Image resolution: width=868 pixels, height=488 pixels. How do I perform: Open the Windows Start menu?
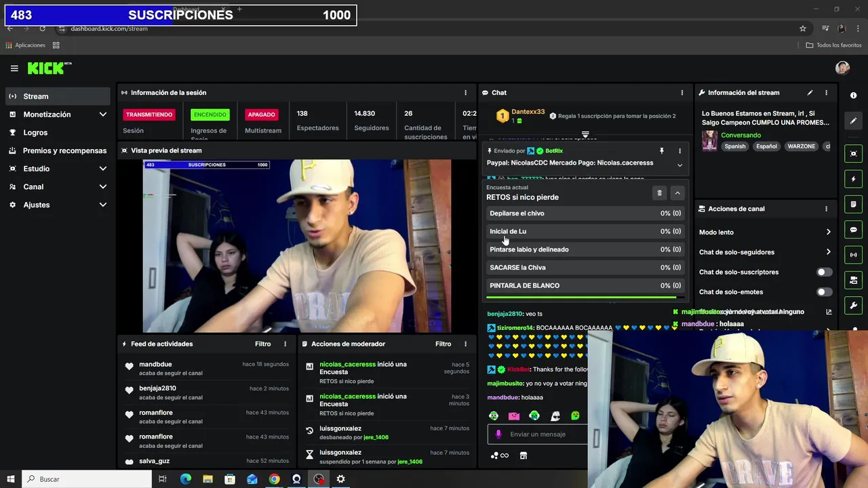tap(10, 479)
